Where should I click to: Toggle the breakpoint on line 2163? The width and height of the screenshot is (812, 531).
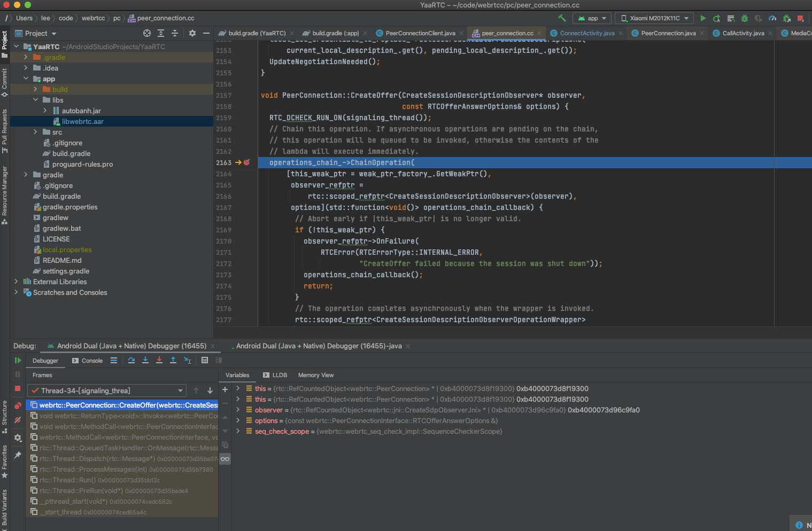click(247, 162)
